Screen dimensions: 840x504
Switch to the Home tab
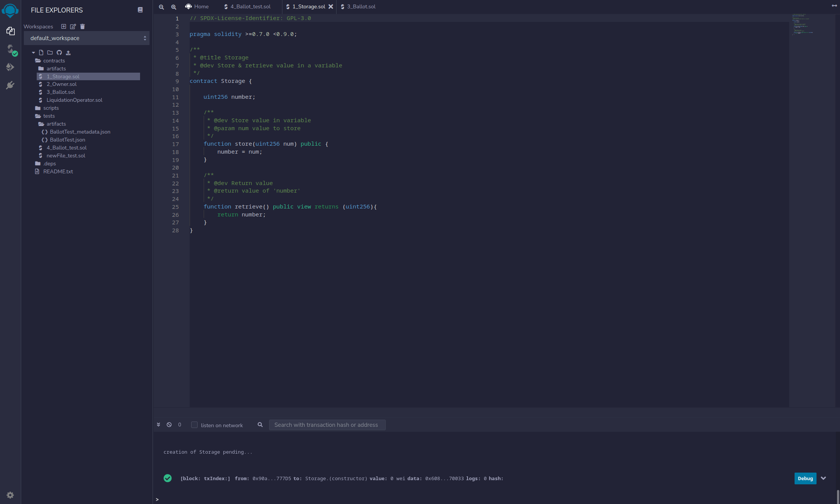(x=197, y=6)
